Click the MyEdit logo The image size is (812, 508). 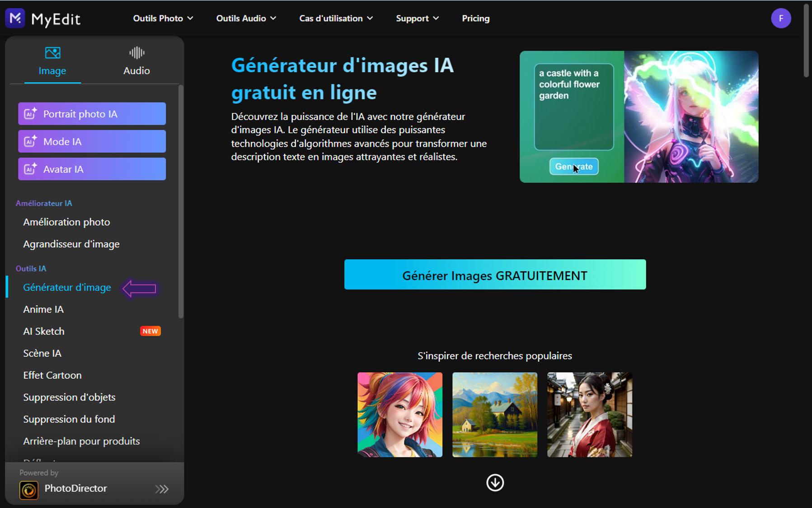click(x=43, y=18)
